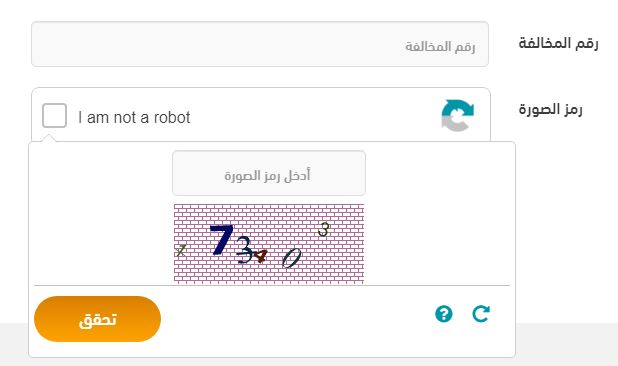Click the small red 4 in captcha
This screenshot has width=618, height=366.
[260, 256]
